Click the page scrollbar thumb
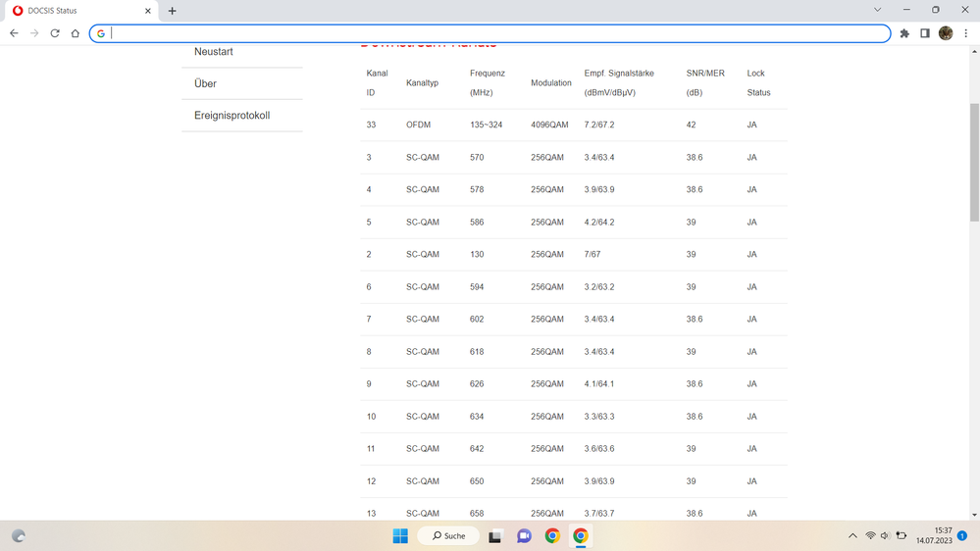Screen dimensions: 980x551 (974, 162)
